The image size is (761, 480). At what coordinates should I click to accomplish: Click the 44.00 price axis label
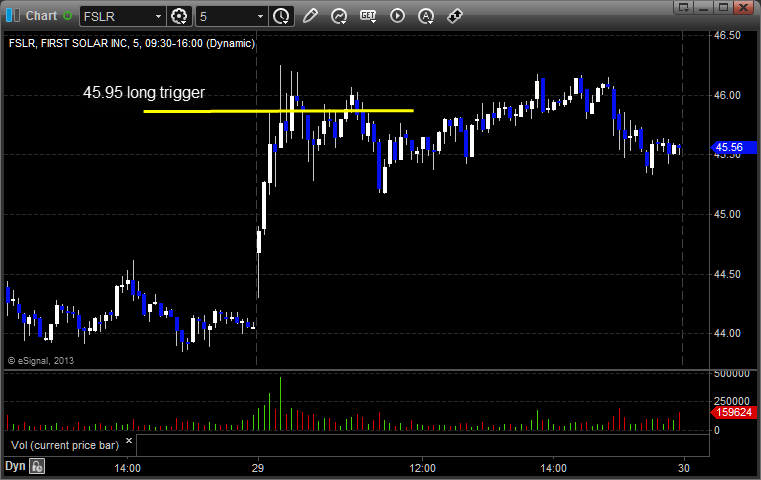click(x=727, y=333)
